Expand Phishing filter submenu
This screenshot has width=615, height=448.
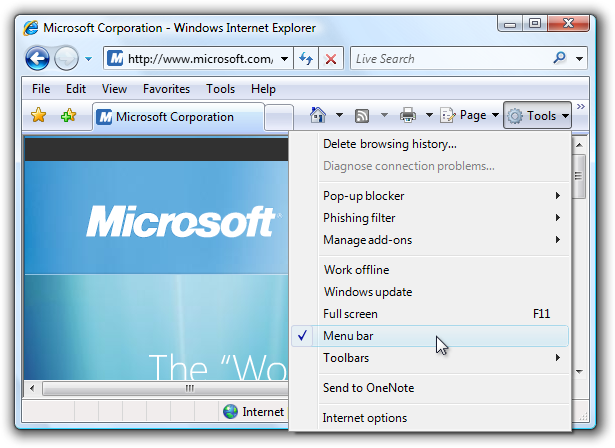(x=430, y=218)
